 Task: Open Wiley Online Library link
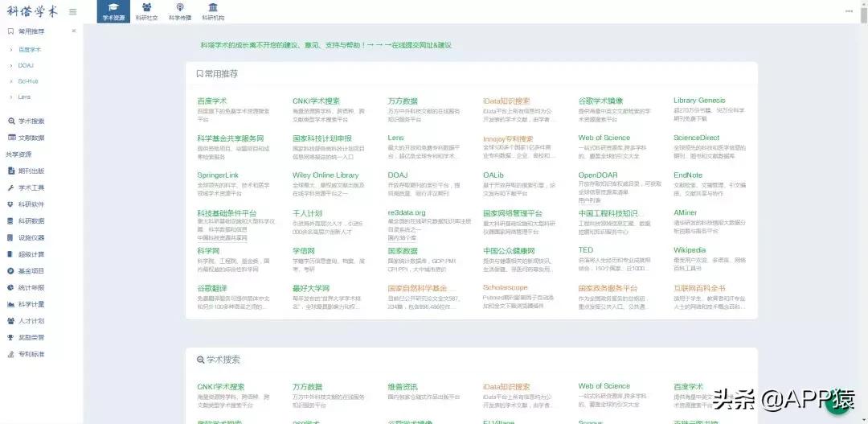pyautogui.click(x=325, y=175)
